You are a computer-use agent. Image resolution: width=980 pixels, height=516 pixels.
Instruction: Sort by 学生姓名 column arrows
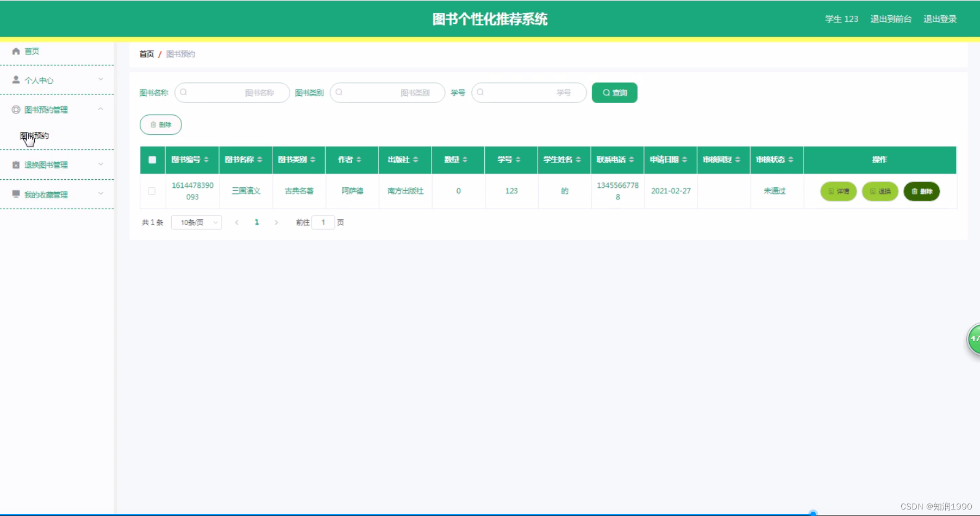coord(578,160)
